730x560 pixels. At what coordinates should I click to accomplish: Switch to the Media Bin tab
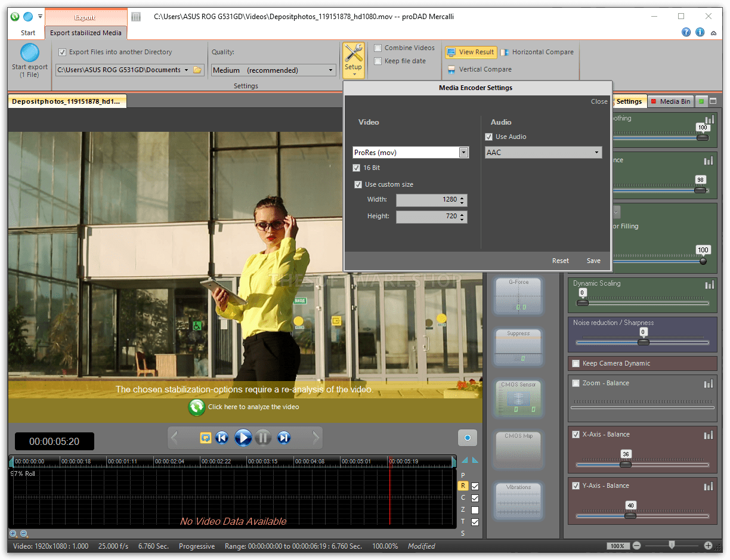[x=670, y=101]
